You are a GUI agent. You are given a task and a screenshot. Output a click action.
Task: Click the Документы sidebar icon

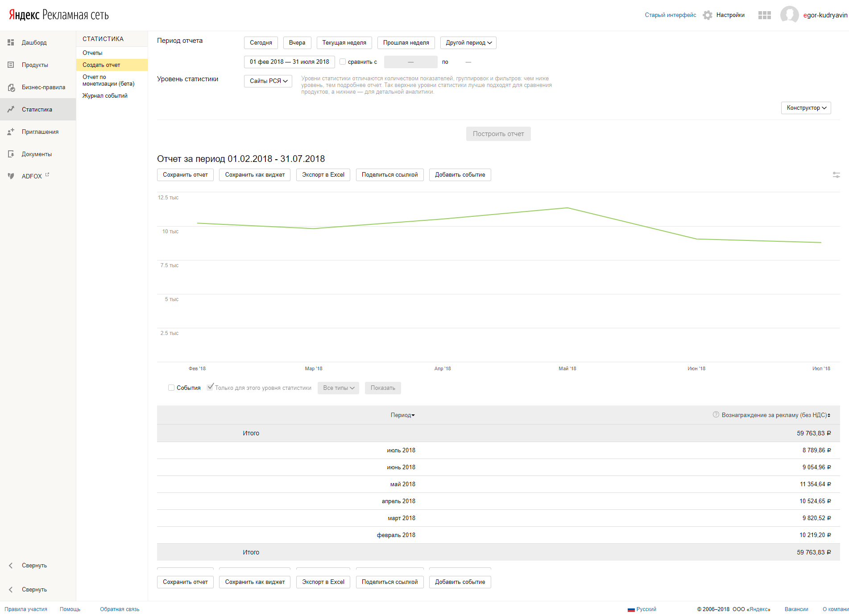[x=11, y=154]
